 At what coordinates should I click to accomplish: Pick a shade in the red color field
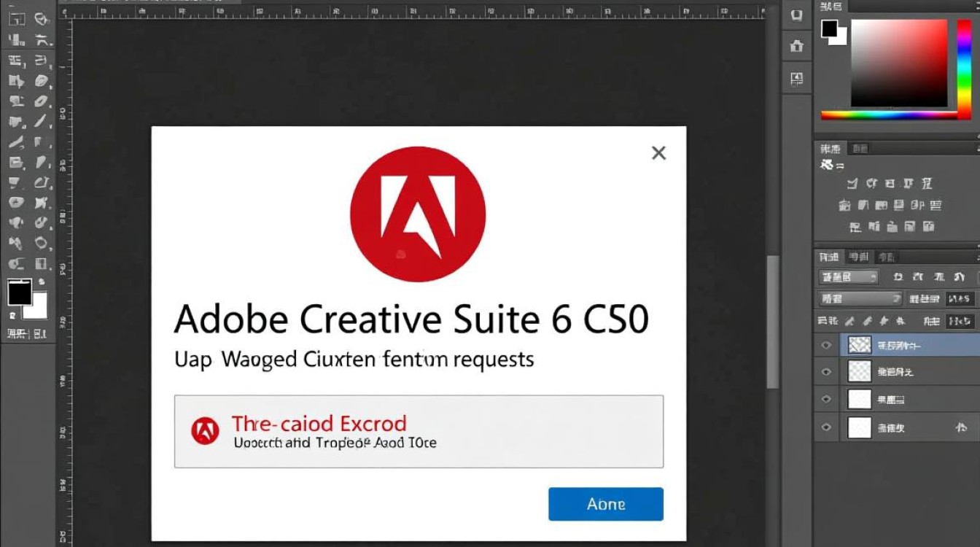coord(899,63)
